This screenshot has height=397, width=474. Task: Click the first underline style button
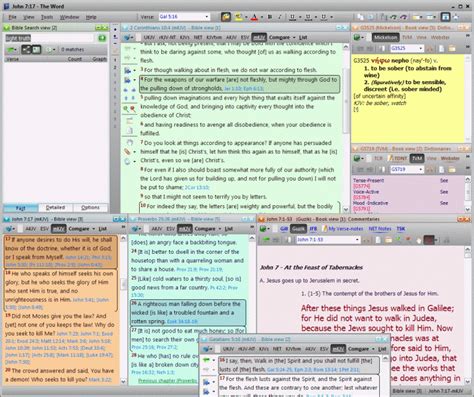click(292, 17)
